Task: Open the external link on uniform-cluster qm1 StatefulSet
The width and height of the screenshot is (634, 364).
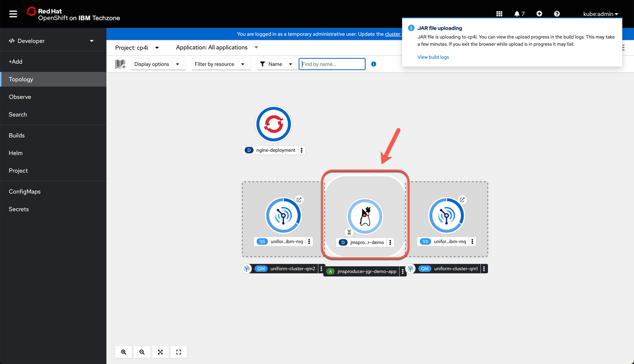Action: point(462,200)
